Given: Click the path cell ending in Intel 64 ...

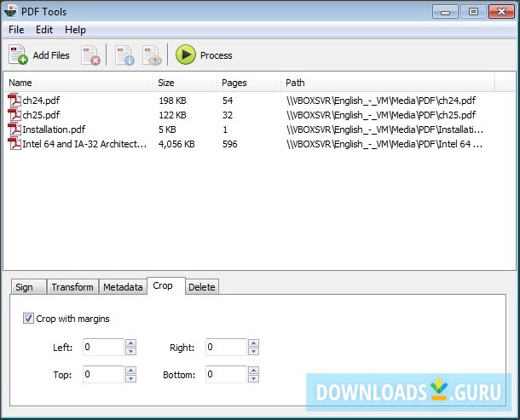Looking at the screenshot, I should pyautogui.click(x=384, y=144).
